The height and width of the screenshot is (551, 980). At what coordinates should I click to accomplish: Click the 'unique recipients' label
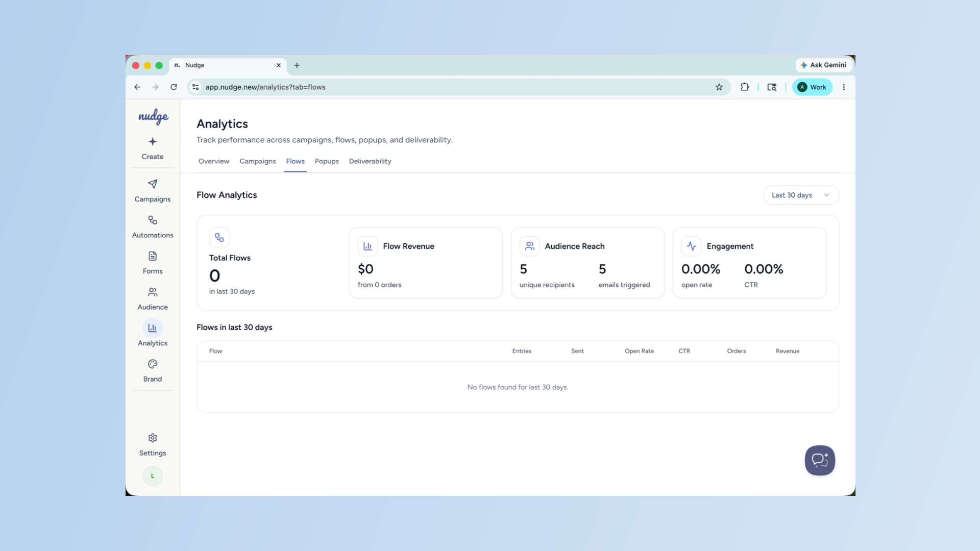[x=547, y=285]
